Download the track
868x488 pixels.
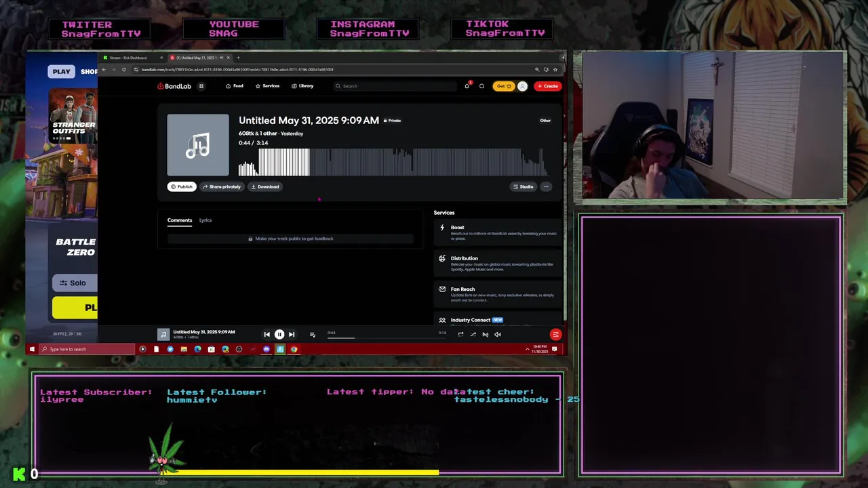coord(265,186)
